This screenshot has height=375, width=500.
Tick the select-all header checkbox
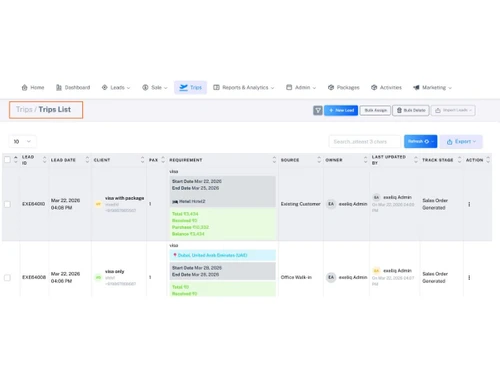click(x=7, y=160)
